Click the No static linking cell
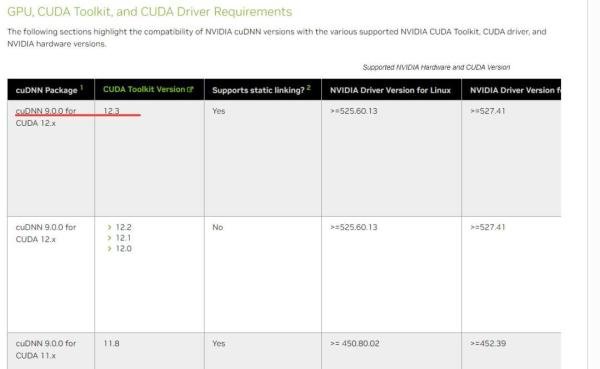The image size is (600, 369). point(218,227)
